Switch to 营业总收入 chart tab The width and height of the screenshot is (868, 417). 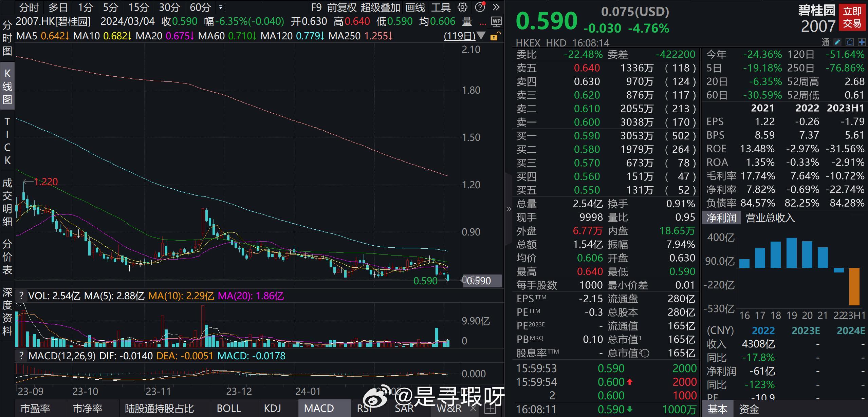(x=770, y=218)
